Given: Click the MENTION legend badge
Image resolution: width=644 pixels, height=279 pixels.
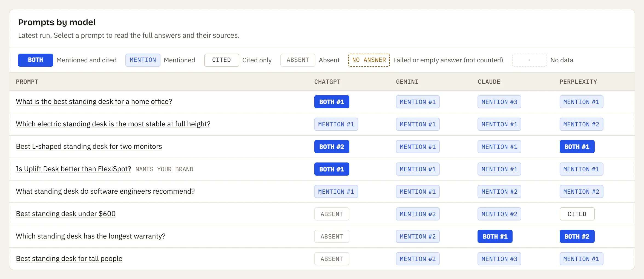Looking at the screenshot, I should [143, 60].
